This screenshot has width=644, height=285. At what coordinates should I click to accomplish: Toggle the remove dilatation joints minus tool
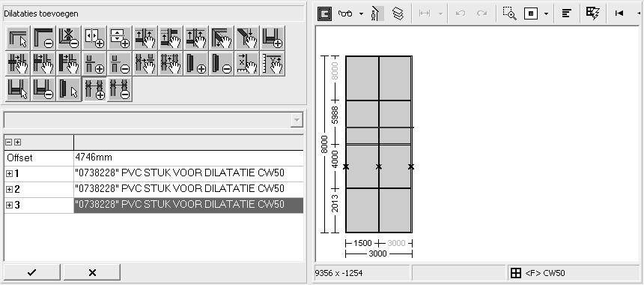[120, 89]
